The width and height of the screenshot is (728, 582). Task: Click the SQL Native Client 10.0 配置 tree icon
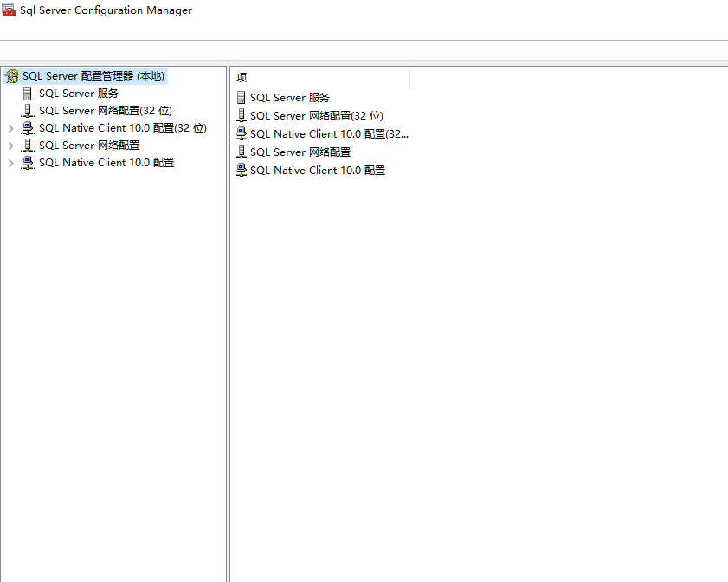[28, 163]
